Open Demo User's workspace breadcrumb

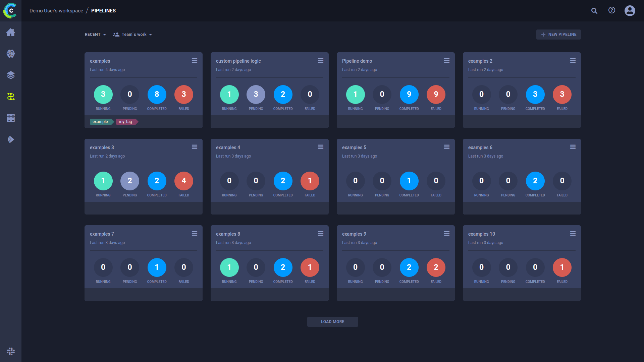click(x=56, y=10)
